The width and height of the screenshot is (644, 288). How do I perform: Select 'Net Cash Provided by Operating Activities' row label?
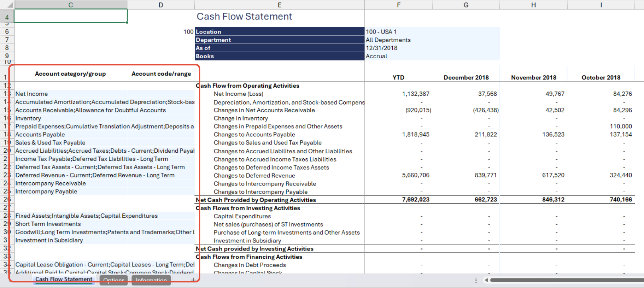coord(256,200)
